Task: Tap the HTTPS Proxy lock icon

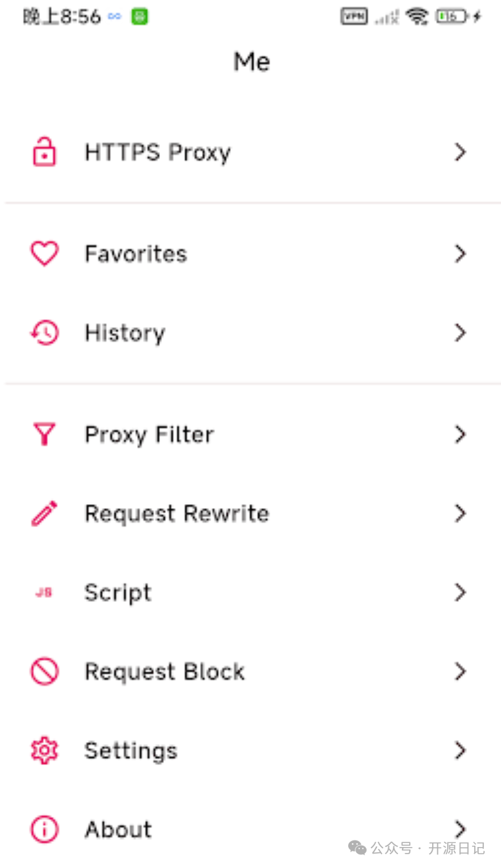Action: 45,152
